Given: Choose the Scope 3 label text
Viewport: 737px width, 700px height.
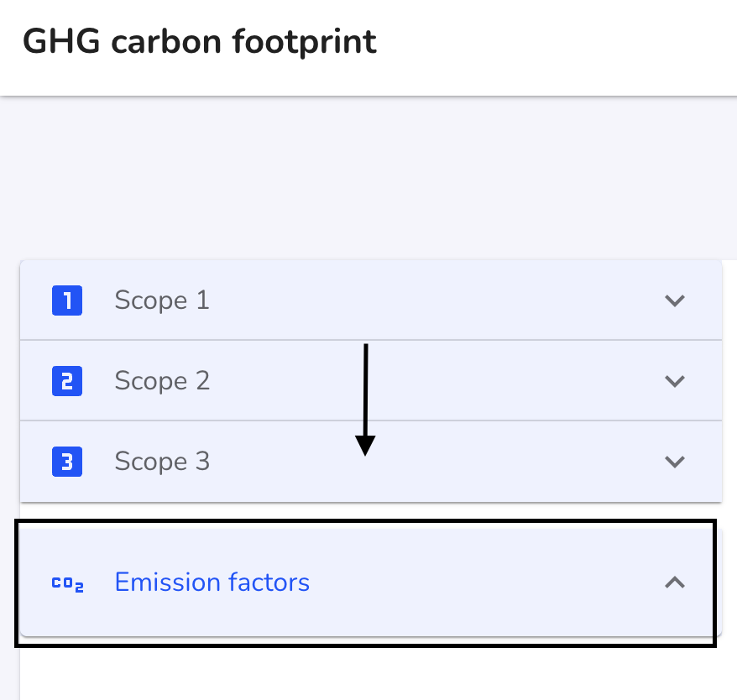Looking at the screenshot, I should [162, 462].
